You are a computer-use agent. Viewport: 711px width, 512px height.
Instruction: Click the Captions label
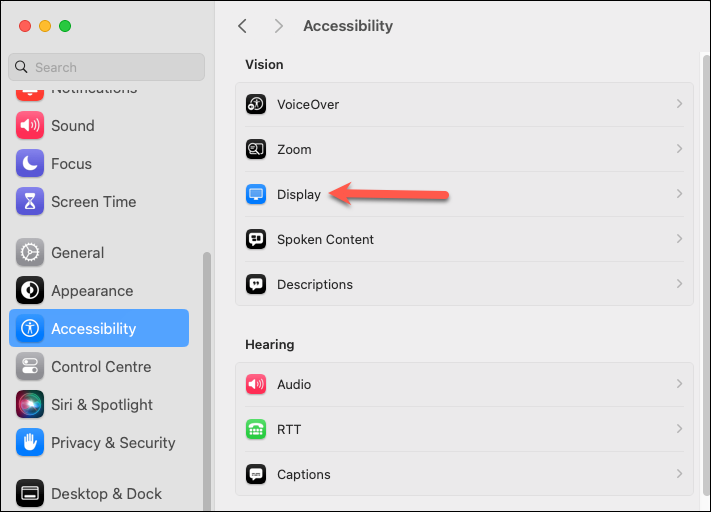click(303, 474)
